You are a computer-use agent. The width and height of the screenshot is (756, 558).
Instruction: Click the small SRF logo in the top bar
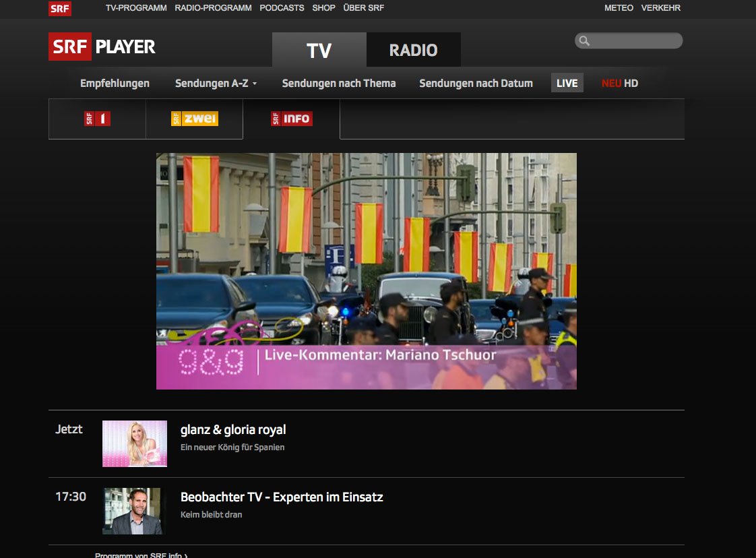tap(60, 8)
